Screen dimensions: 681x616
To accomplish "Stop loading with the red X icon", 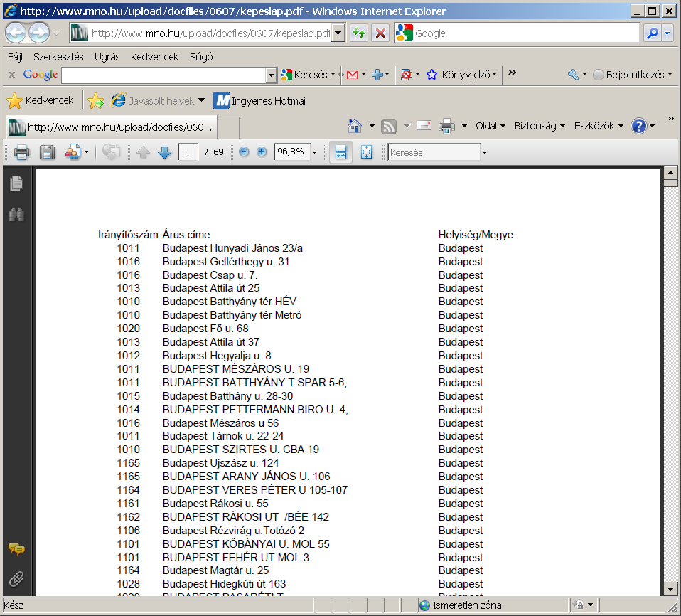I will click(x=380, y=33).
